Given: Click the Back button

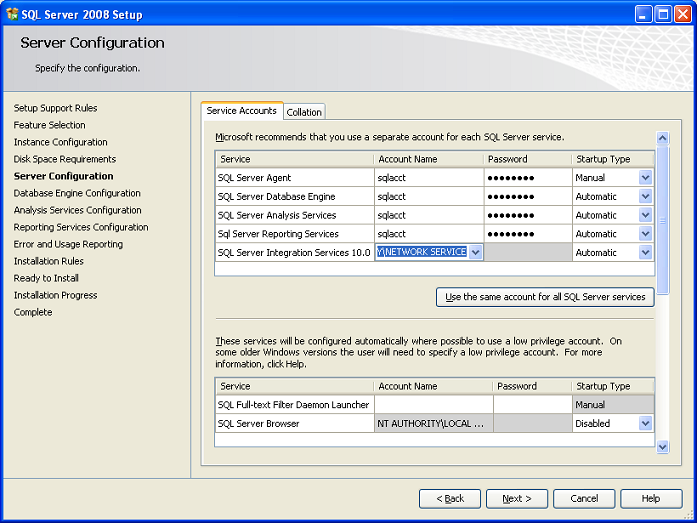Looking at the screenshot, I should click(x=450, y=499).
